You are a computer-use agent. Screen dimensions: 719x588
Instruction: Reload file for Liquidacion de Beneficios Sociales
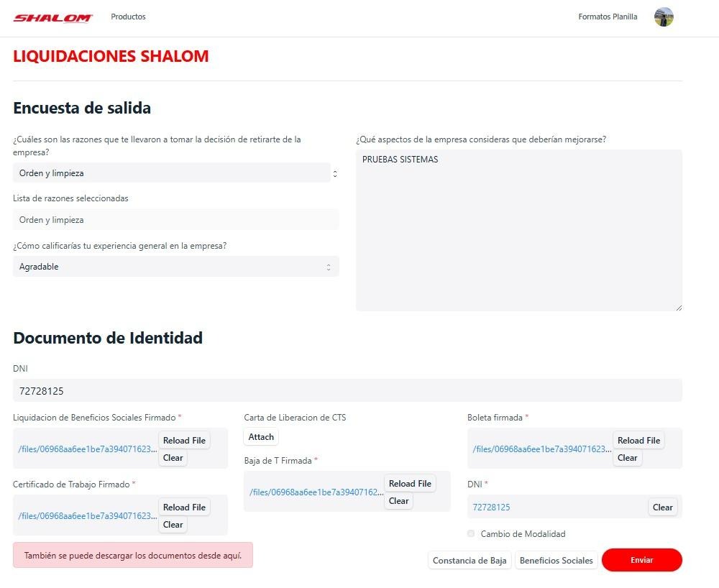coord(184,441)
